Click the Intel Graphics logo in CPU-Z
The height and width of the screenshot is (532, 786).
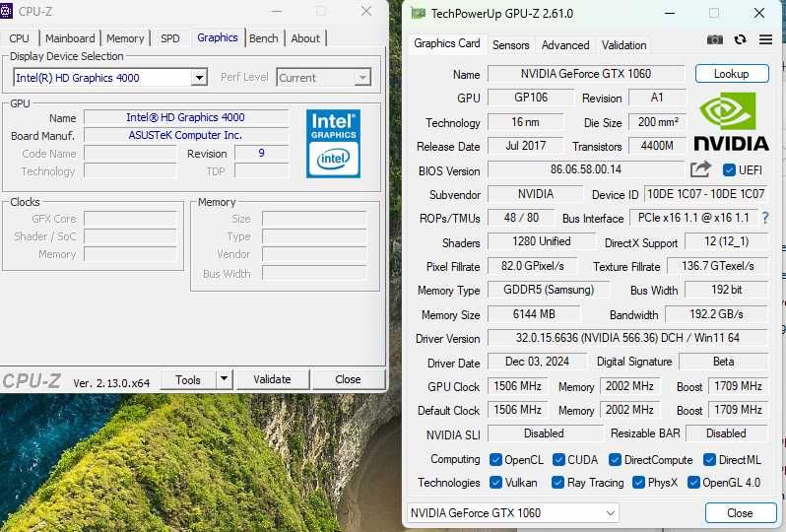tap(333, 144)
